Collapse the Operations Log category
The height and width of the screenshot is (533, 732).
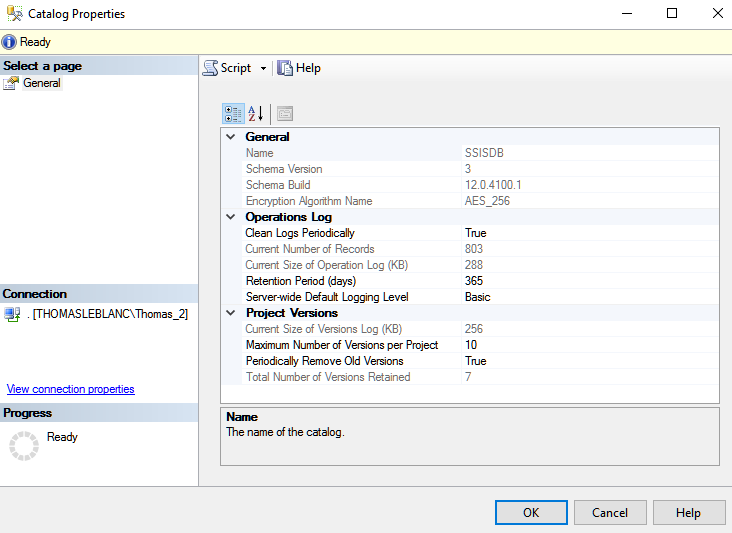click(x=231, y=217)
